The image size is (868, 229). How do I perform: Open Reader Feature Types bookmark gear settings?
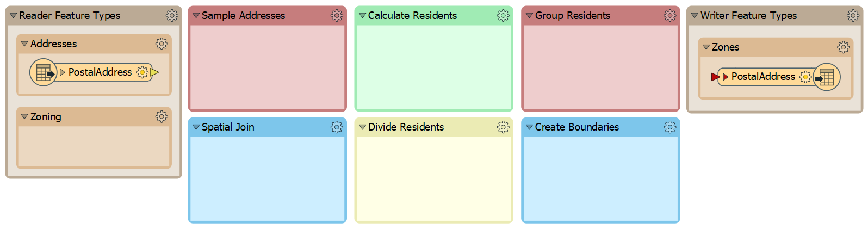172,16
